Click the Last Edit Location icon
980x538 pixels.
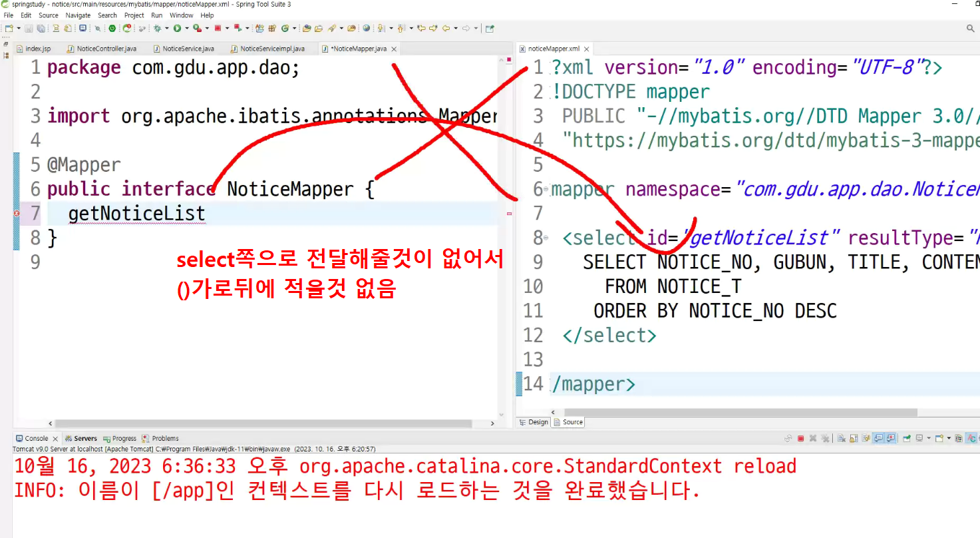coord(421,29)
